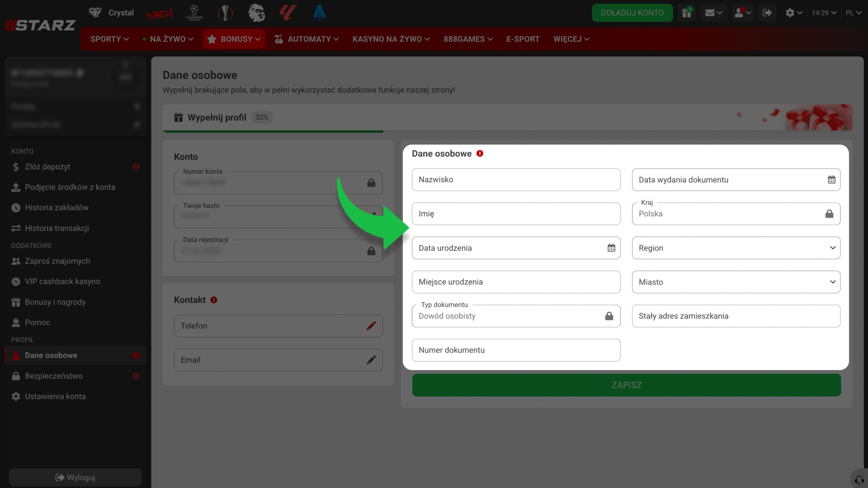This screenshot has width=868, height=488.
Task: Click the ZAPISZ save button
Action: (627, 385)
